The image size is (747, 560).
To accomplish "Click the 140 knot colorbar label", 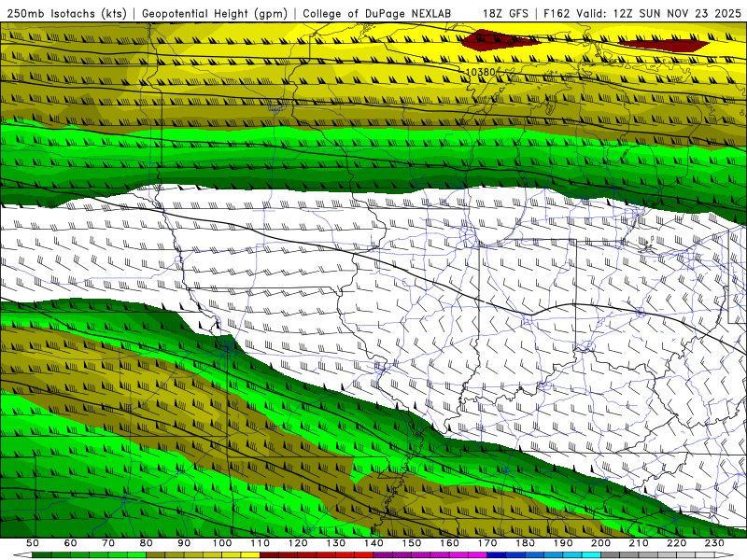I will coord(374,543).
